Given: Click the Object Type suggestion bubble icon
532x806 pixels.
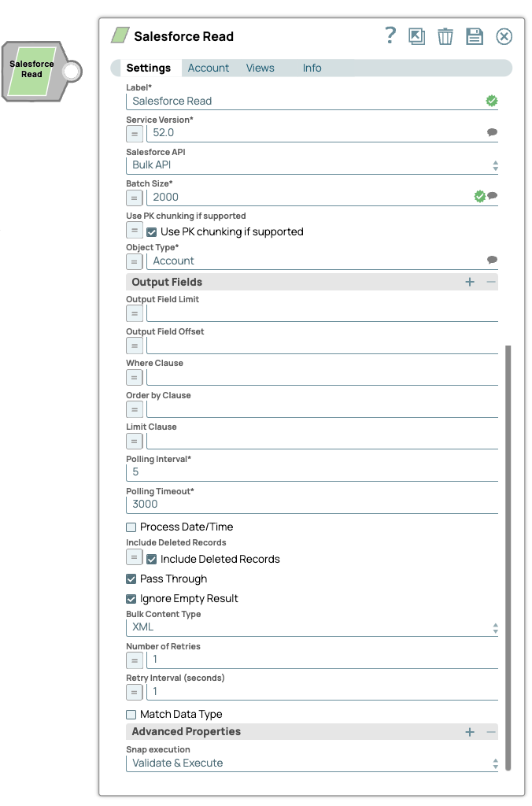Looking at the screenshot, I should coord(492,260).
